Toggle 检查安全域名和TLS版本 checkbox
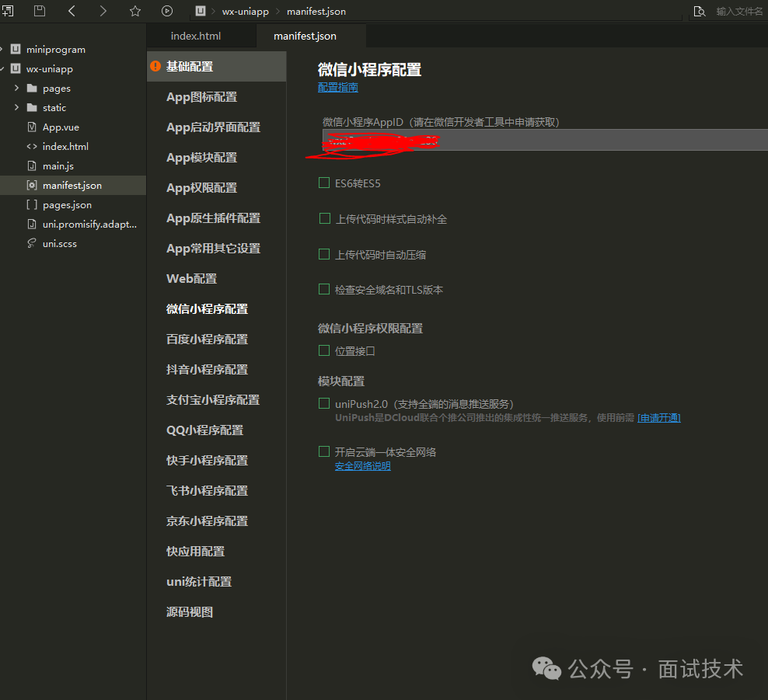768x700 pixels. click(323, 289)
